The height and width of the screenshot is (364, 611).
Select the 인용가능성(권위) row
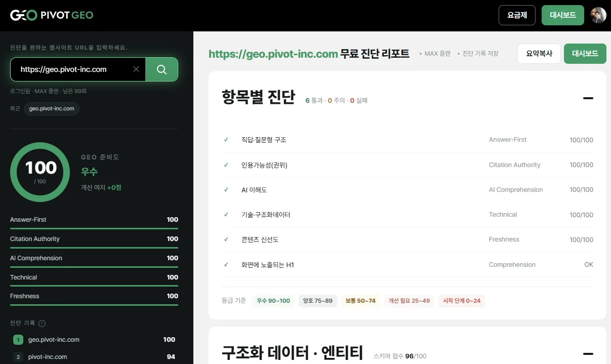[x=408, y=165]
